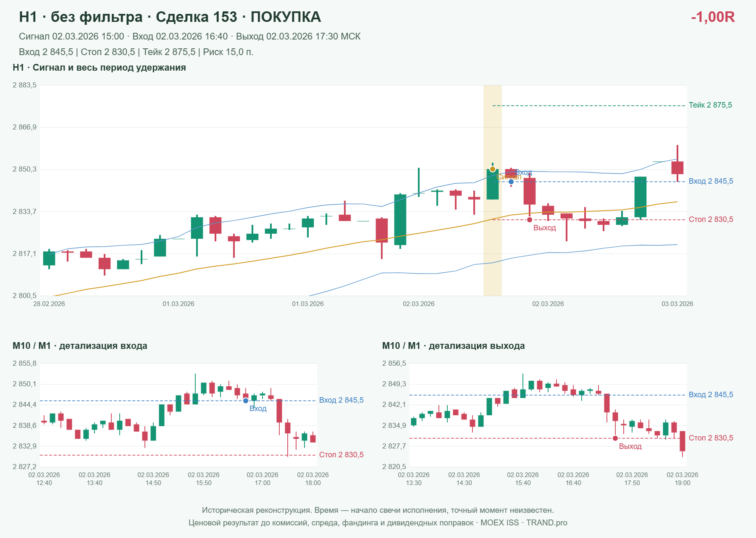This screenshot has height=538, width=756.
Task: Click the 28.02.2026 date label on H1 axis
Action: (x=49, y=304)
